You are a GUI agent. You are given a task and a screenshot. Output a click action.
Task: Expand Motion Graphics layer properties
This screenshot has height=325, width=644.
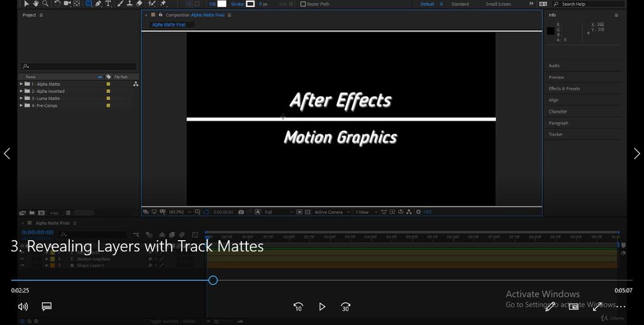pyautogui.click(x=47, y=259)
